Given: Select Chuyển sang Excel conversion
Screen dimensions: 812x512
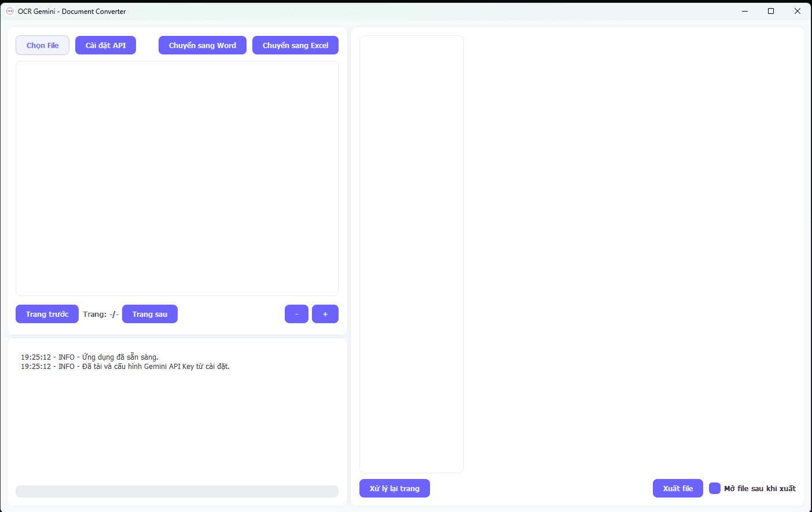Looking at the screenshot, I should tap(295, 45).
